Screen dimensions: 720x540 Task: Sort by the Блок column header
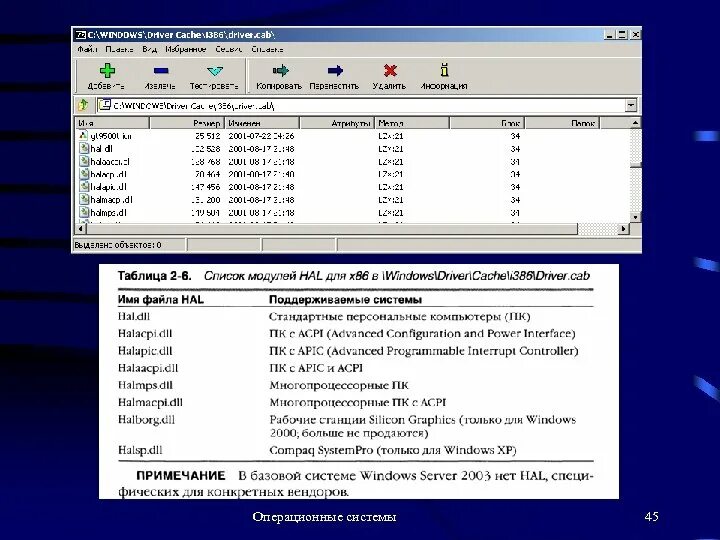pos(487,123)
